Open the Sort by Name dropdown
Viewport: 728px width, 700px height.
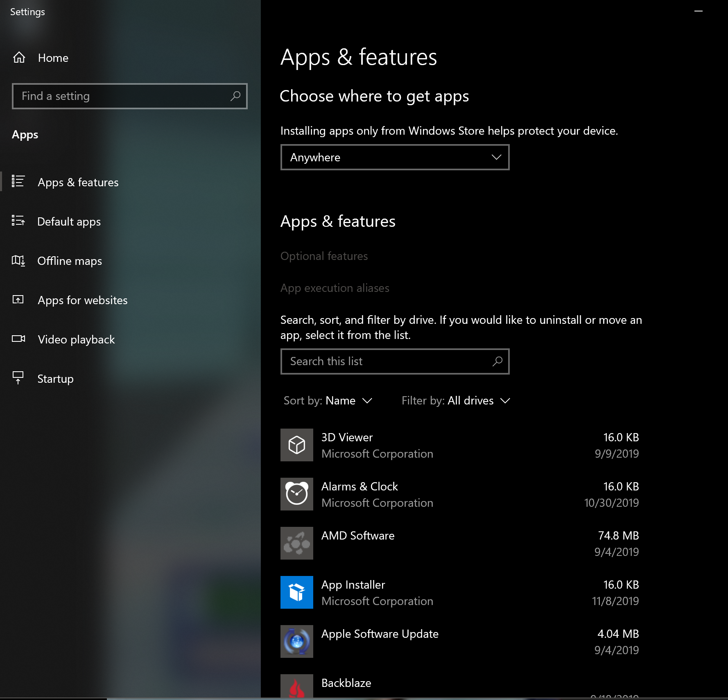click(x=328, y=401)
